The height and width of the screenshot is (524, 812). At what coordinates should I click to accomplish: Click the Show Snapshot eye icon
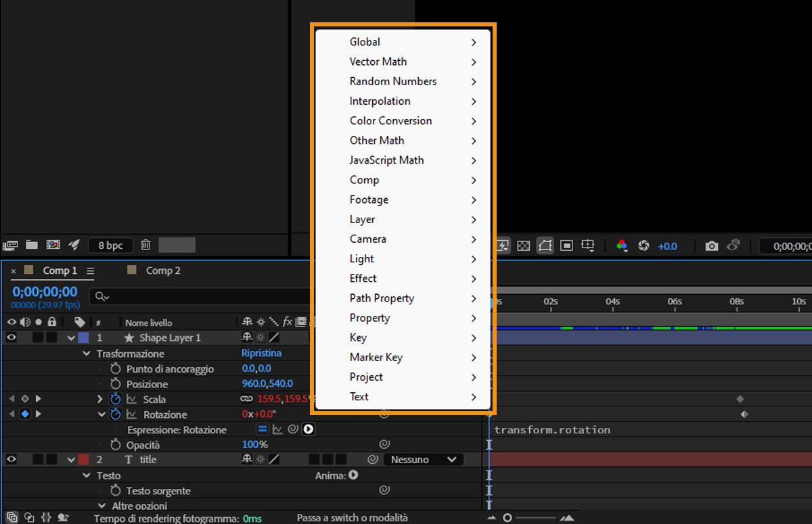(734, 246)
